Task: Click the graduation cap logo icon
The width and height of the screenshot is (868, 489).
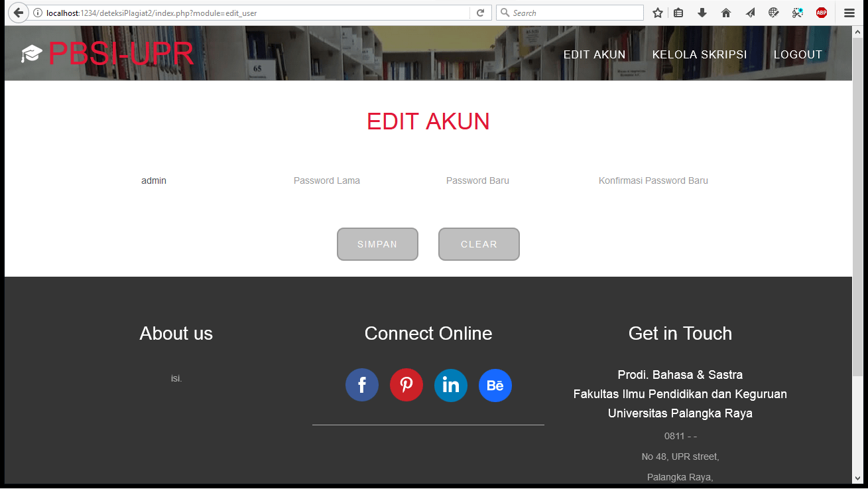Action: (x=31, y=54)
